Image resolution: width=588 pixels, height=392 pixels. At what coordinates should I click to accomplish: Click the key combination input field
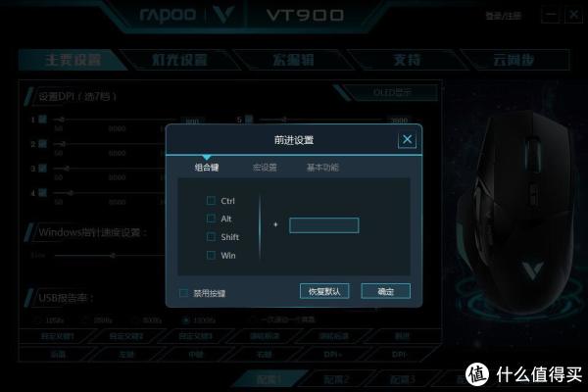pos(324,225)
